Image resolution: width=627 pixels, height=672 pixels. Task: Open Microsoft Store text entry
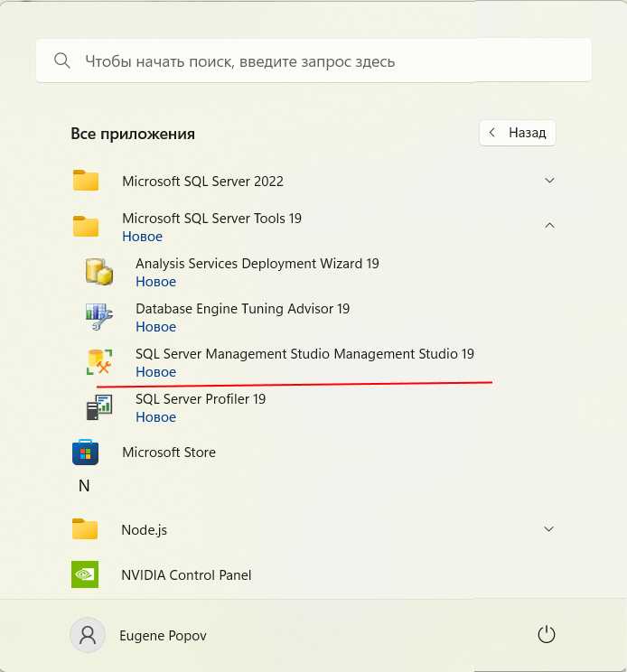169,453
